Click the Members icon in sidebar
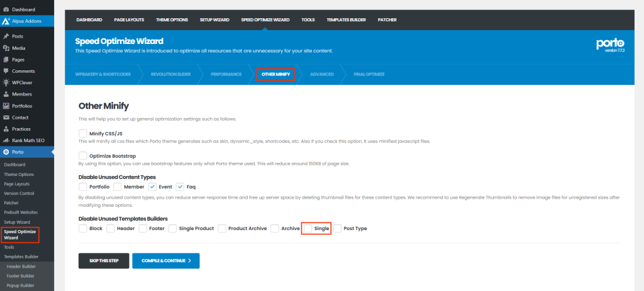This screenshot has height=291, width=644. tap(6, 94)
